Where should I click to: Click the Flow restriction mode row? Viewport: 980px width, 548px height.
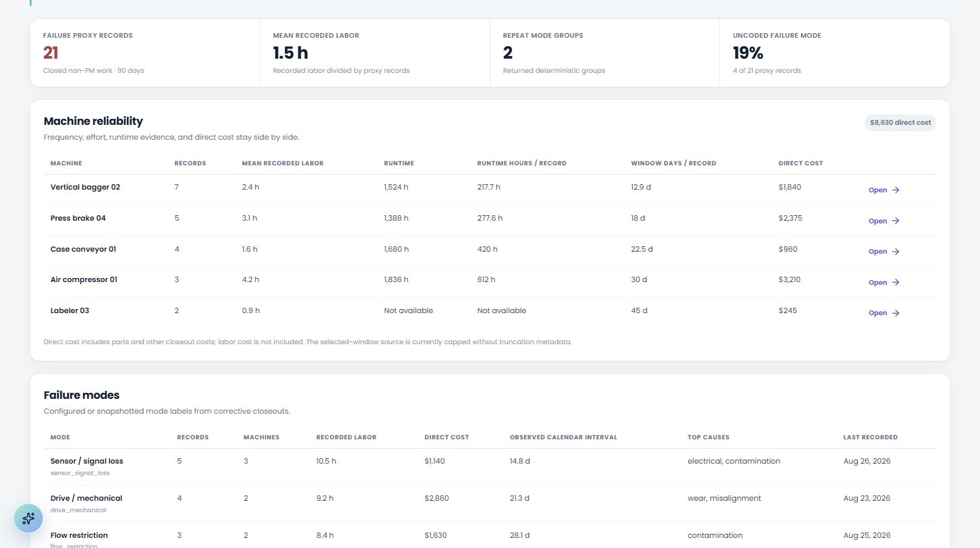[490, 535]
